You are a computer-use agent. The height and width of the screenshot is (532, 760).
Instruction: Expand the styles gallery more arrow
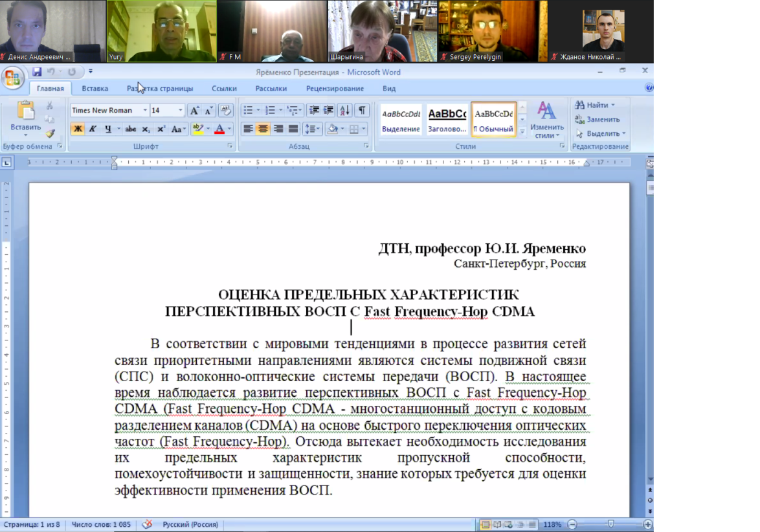(522, 131)
